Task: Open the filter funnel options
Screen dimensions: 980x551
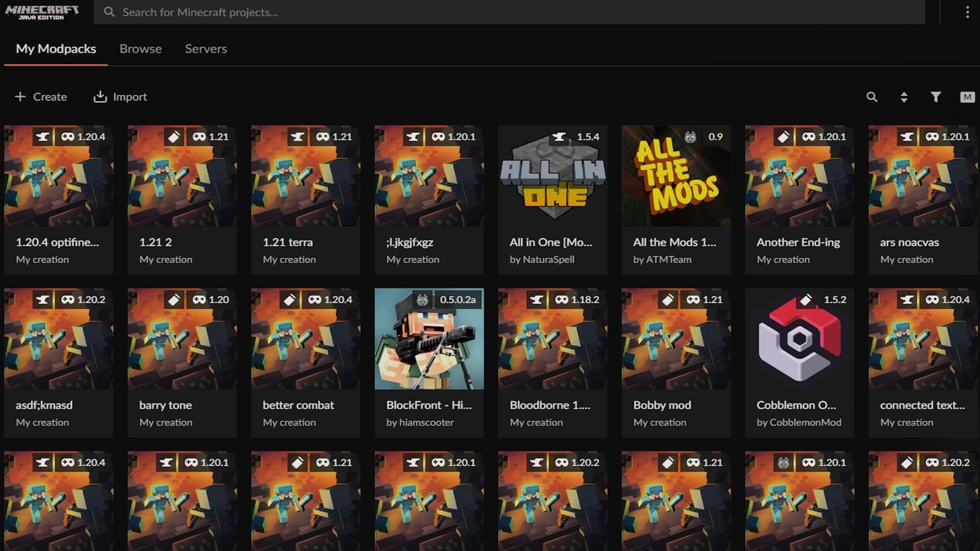Action: point(935,97)
